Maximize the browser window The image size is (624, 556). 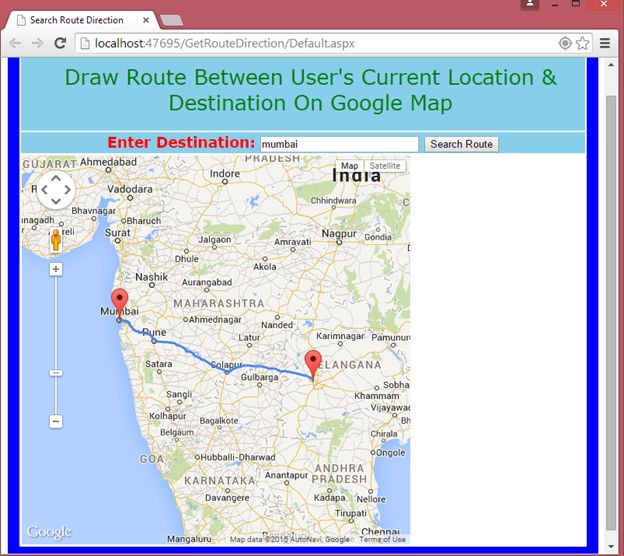point(576,4)
